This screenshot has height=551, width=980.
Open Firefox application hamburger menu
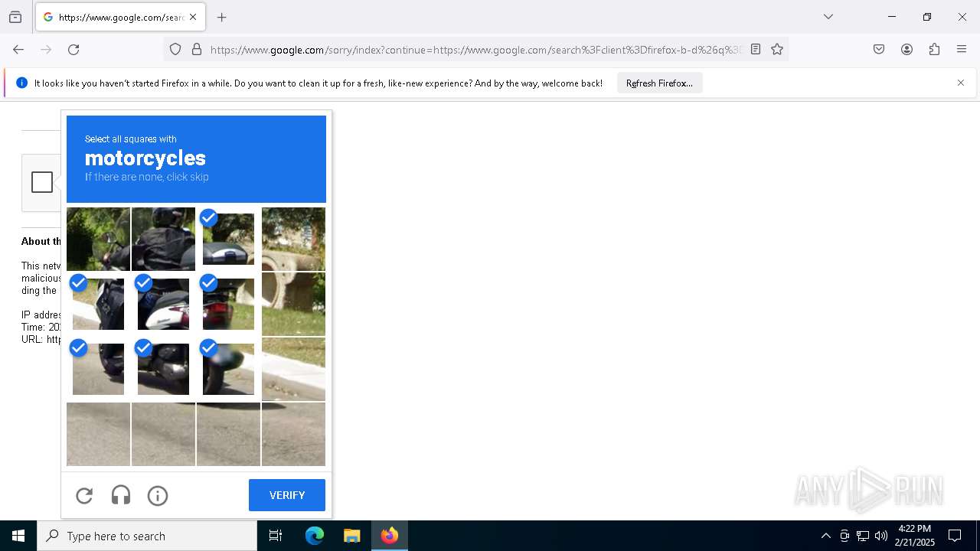962,50
